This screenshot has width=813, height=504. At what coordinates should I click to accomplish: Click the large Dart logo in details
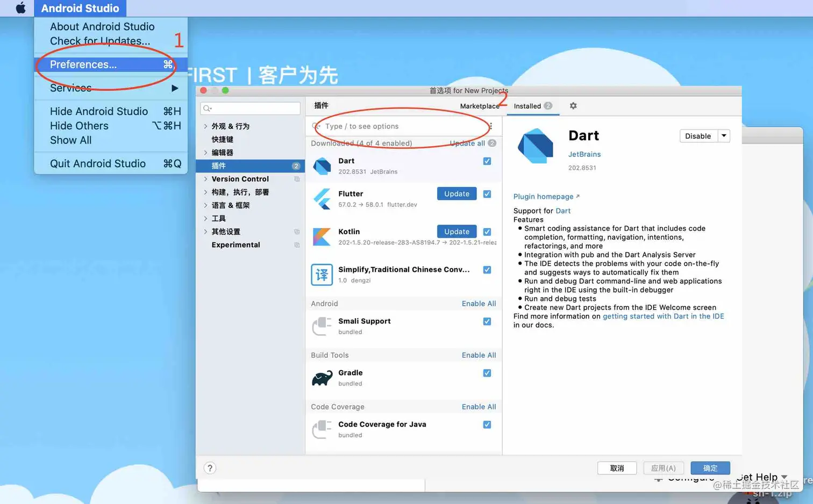point(535,146)
